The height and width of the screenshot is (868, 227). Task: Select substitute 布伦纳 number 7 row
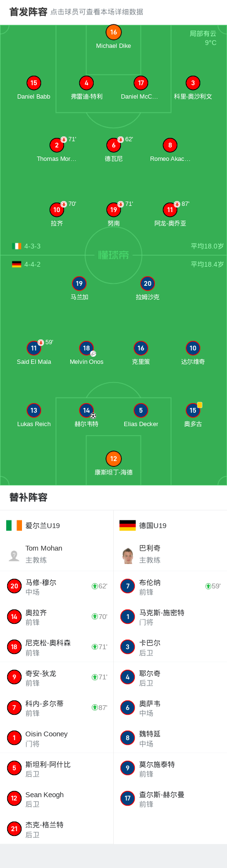[170, 586]
